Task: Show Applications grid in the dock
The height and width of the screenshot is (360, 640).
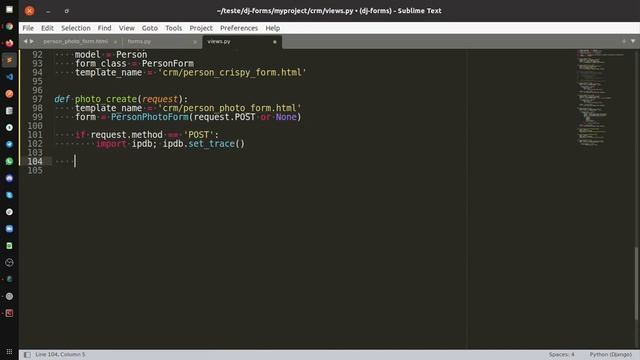Action: click(x=9, y=351)
